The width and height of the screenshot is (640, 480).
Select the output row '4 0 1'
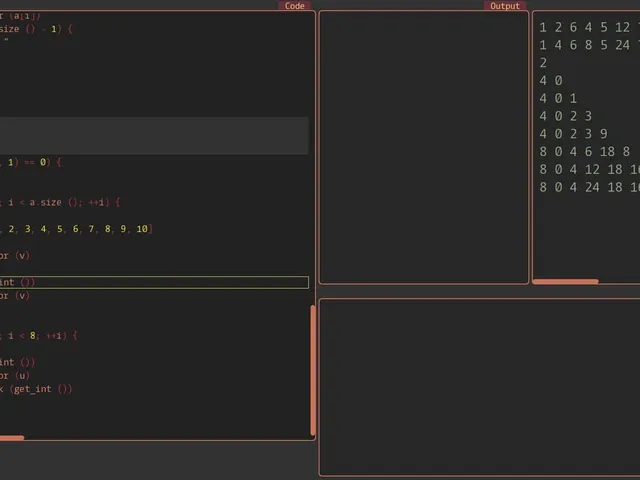[558, 98]
